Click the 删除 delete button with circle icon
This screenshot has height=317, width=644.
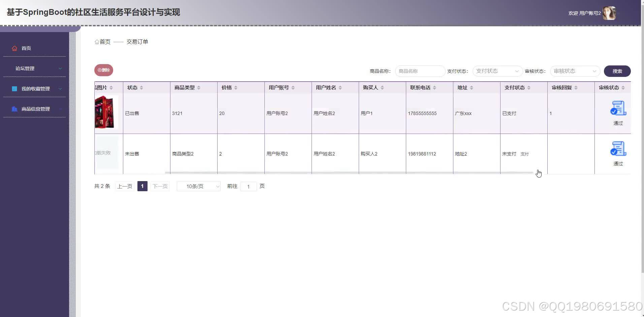click(x=103, y=70)
